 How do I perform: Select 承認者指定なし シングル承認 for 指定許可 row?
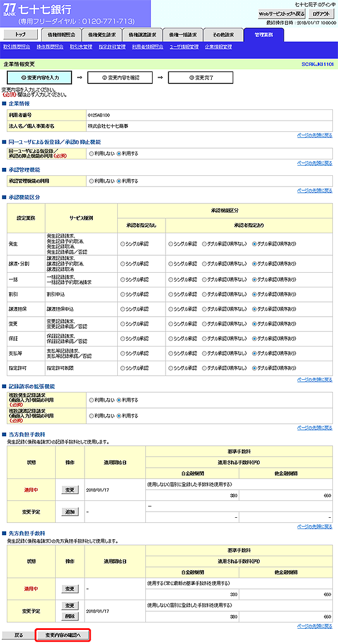122,368
